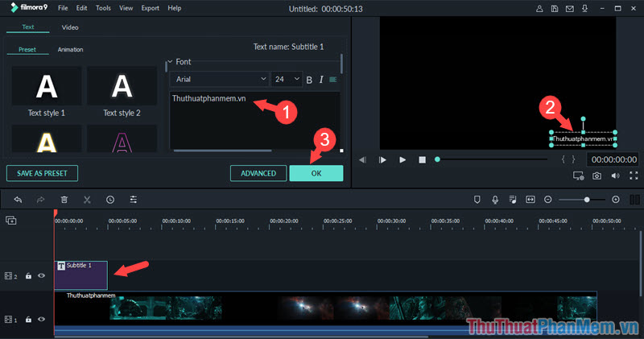Viewport: 644px width, 339px height.
Task: Open preview display settings monitor icon
Action: (x=578, y=176)
